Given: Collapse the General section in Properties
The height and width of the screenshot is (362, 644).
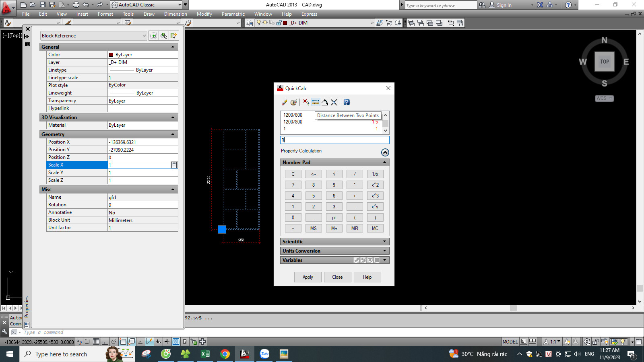Looking at the screenshot, I should [x=173, y=47].
